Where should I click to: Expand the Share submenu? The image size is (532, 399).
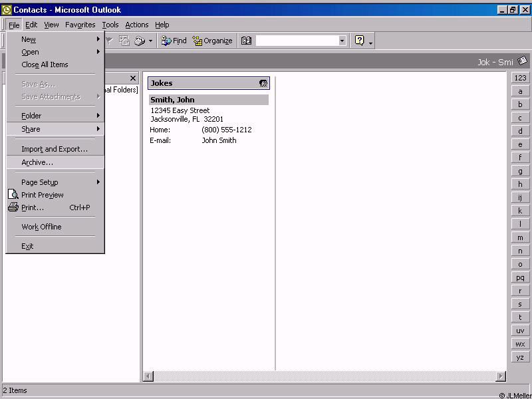point(55,129)
